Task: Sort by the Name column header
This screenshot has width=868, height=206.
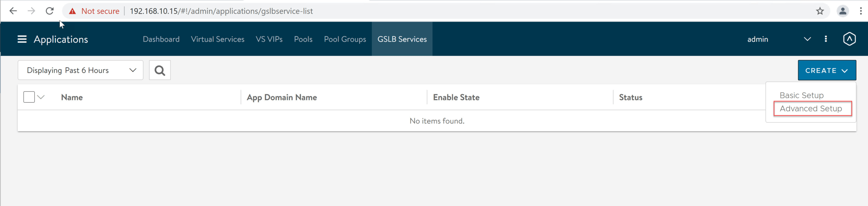Action: [72, 97]
